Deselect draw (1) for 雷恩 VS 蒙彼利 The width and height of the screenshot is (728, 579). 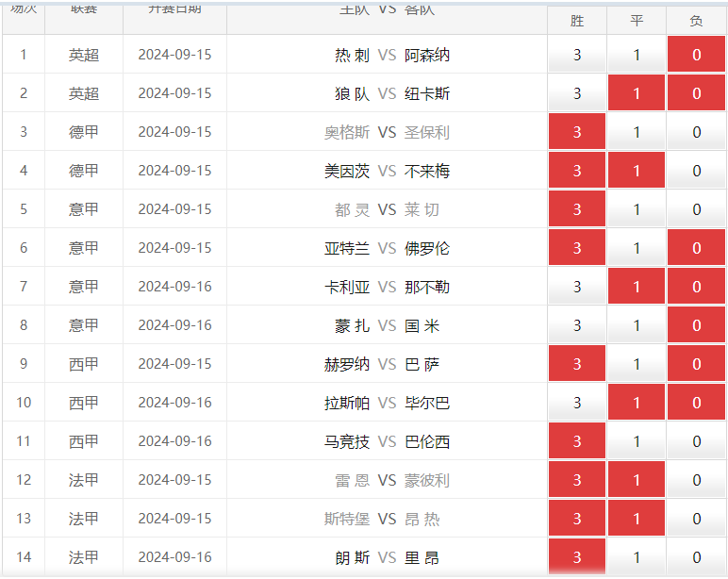tap(637, 480)
